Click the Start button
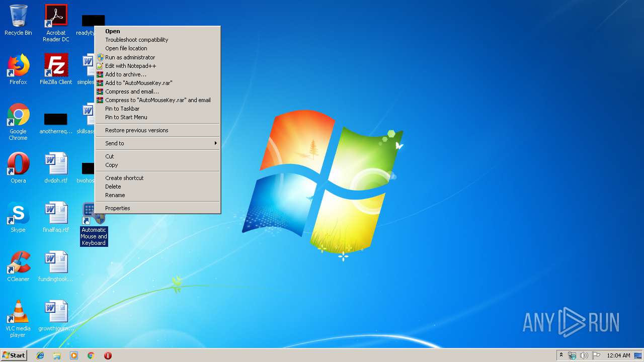Image resolution: width=644 pixels, height=362 pixels. click(x=14, y=355)
